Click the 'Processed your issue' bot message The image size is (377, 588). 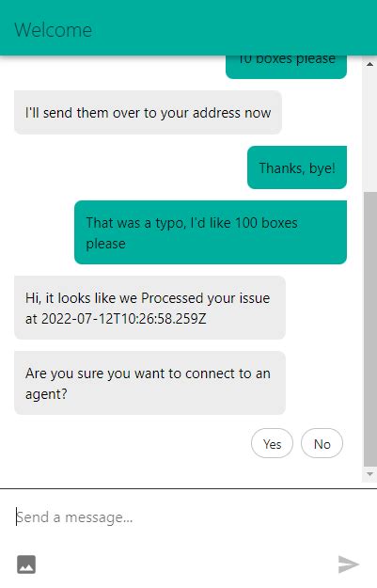(x=149, y=308)
